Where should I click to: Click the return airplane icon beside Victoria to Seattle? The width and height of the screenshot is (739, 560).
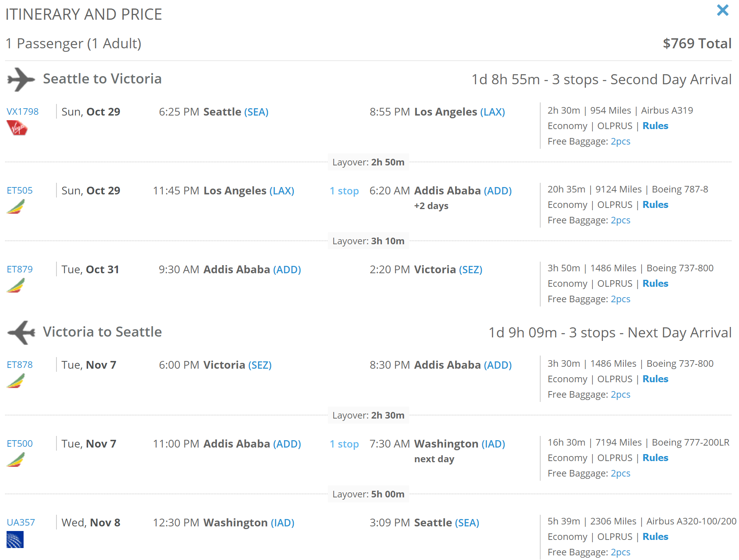[21, 332]
